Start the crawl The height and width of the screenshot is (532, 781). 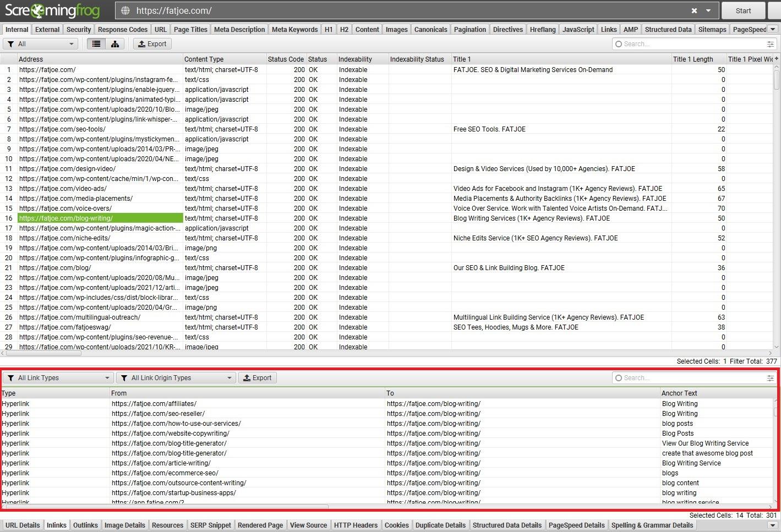[743, 10]
